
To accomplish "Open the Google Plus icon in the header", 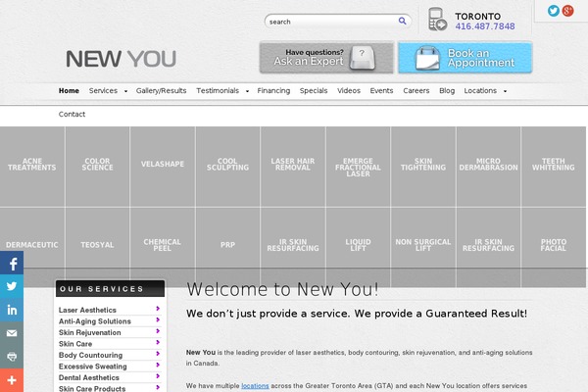I will (x=567, y=11).
